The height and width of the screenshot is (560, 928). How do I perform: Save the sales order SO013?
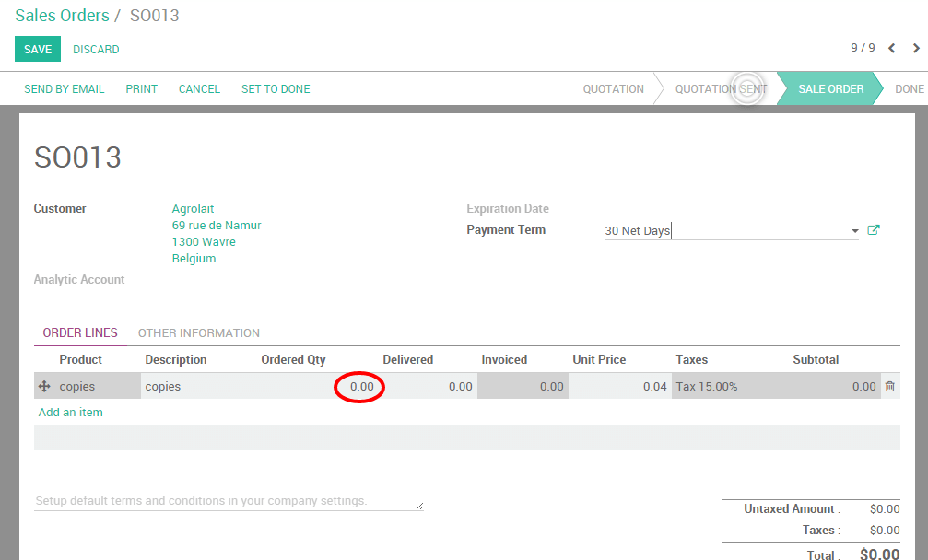(x=37, y=48)
